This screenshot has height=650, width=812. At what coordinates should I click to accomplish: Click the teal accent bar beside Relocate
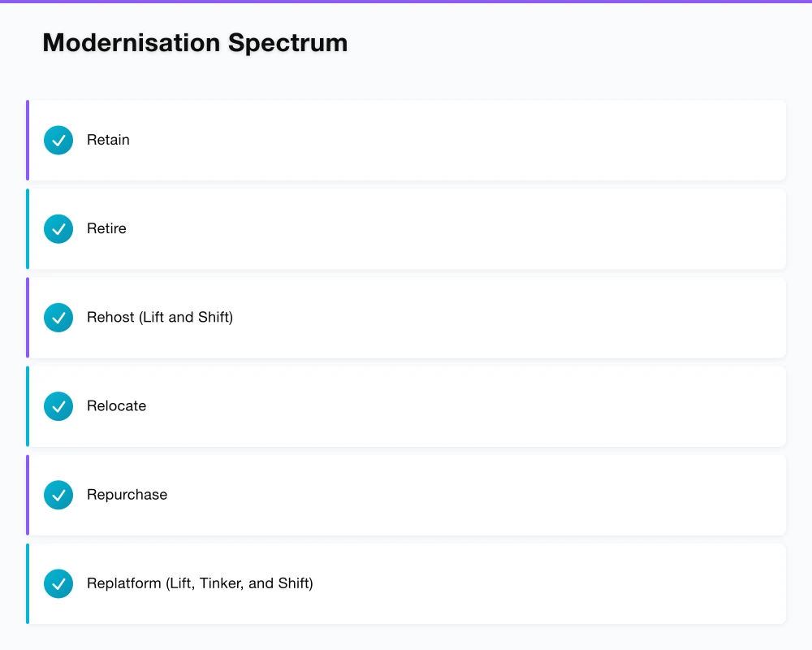(27, 405)
